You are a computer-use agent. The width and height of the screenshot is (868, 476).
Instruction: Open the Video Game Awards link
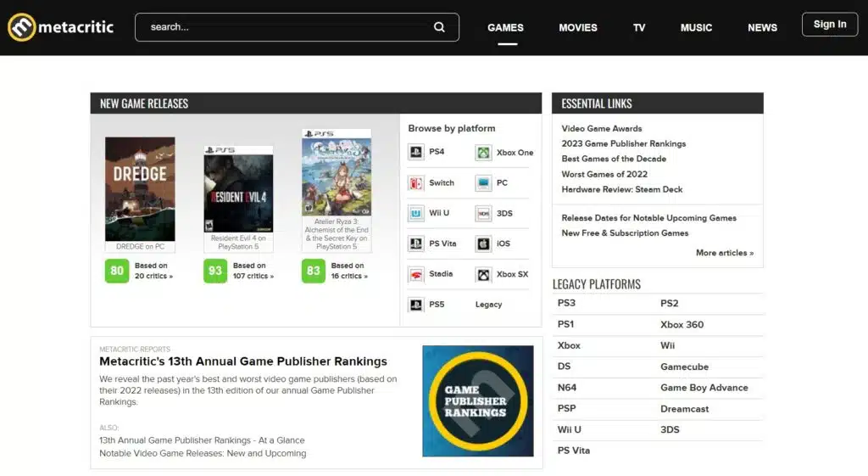coord(602,129)
